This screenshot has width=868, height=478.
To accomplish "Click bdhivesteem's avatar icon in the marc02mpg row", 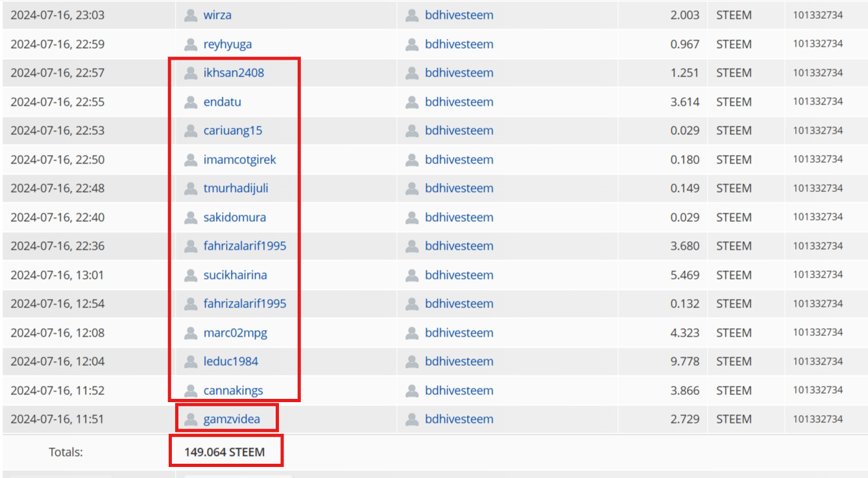I will click(412, 333).
